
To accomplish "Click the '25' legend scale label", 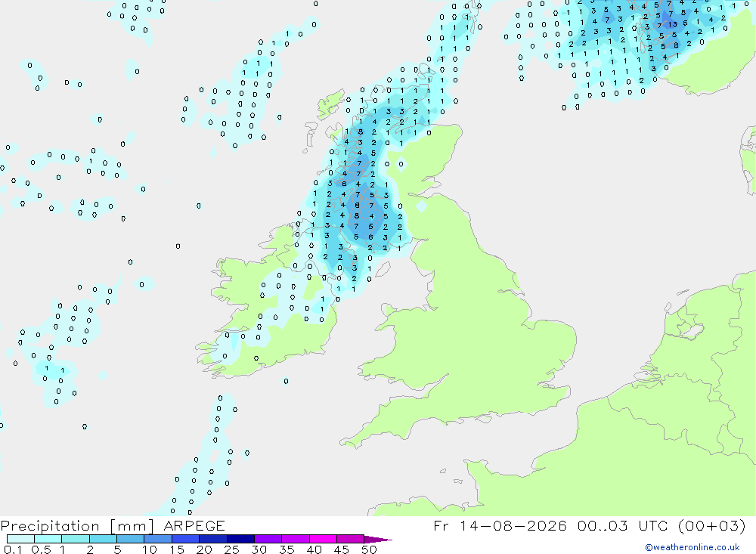I will (x=232, y=549).
